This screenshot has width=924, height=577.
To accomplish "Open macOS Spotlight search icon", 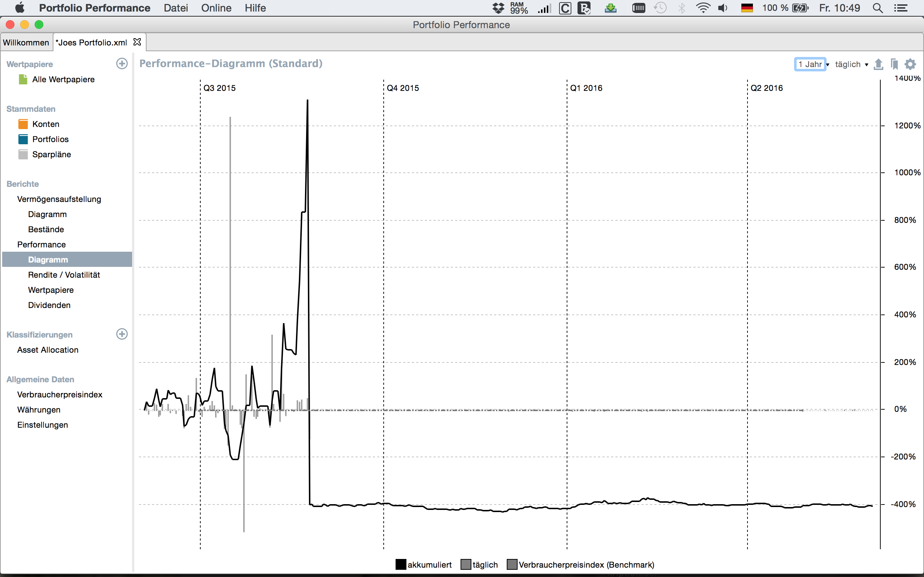I will pyautogui.click(x=877, y=8).
